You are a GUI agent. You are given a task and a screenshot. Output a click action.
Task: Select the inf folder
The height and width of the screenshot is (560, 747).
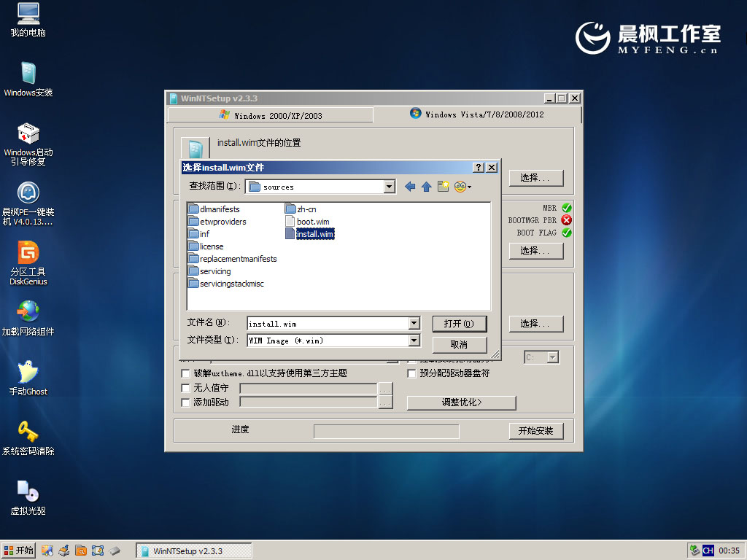199,234
